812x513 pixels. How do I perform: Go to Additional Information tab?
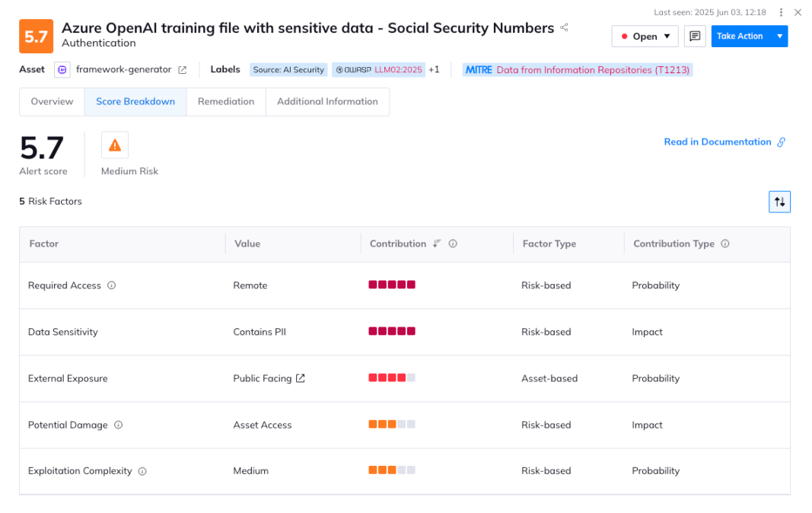click(327, 101)
